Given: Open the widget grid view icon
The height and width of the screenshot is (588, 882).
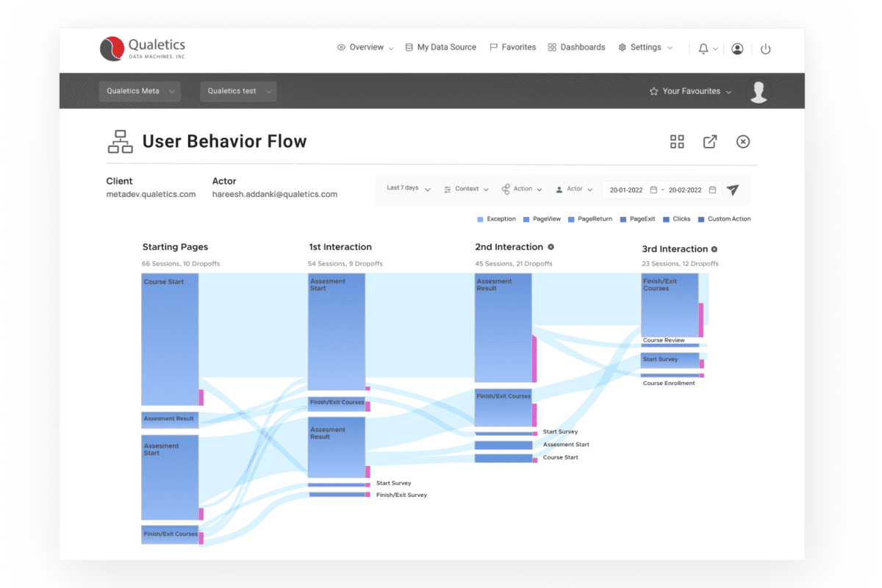Looking at the screenshot, I should [677, 141].
